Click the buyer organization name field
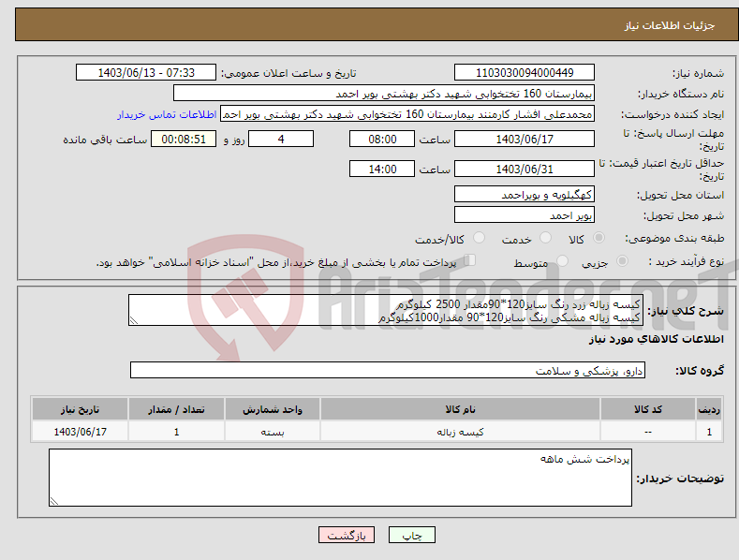This screenshot has height=560, width=739. pyautogui.click(x=384, y=94)
